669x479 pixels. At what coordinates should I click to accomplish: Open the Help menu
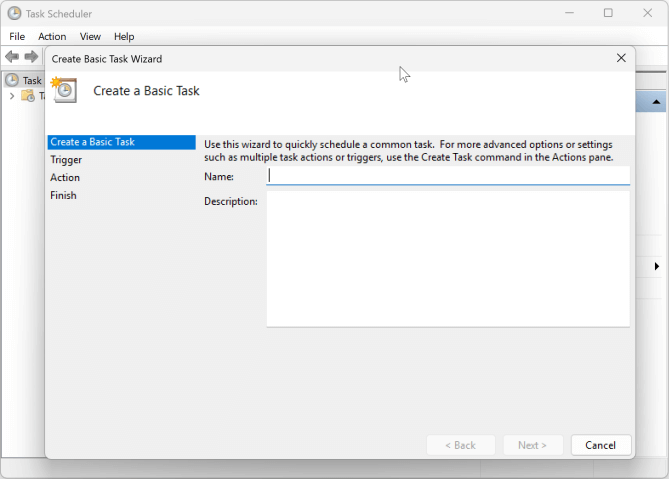(124, 36)
